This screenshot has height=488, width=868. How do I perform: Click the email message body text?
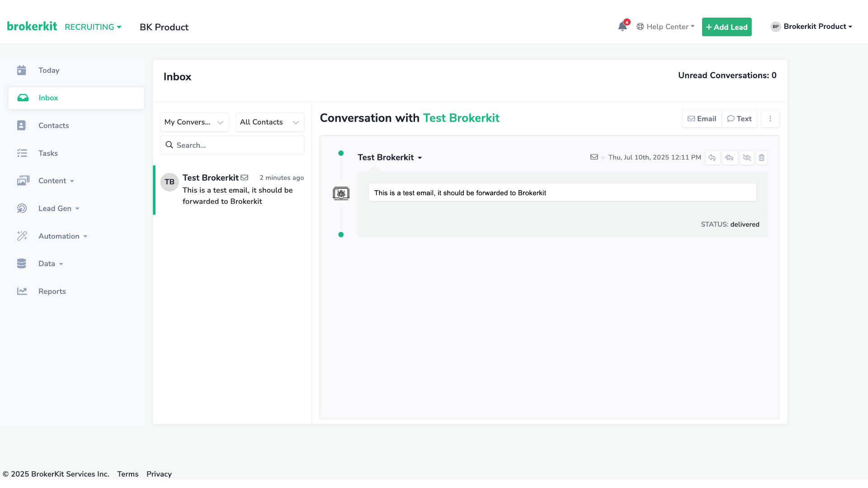(460, 193)
